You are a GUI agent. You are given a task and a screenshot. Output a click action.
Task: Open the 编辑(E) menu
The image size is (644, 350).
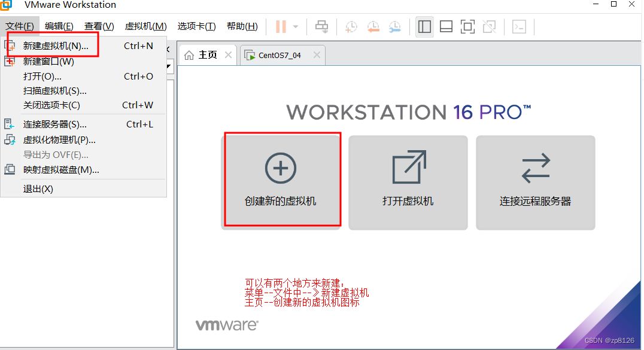tap(59, 26)
